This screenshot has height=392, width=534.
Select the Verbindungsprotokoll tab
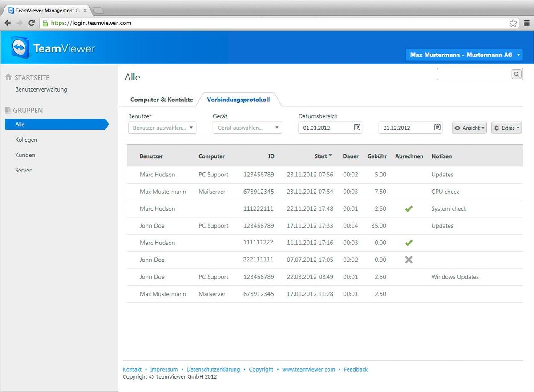238,100
